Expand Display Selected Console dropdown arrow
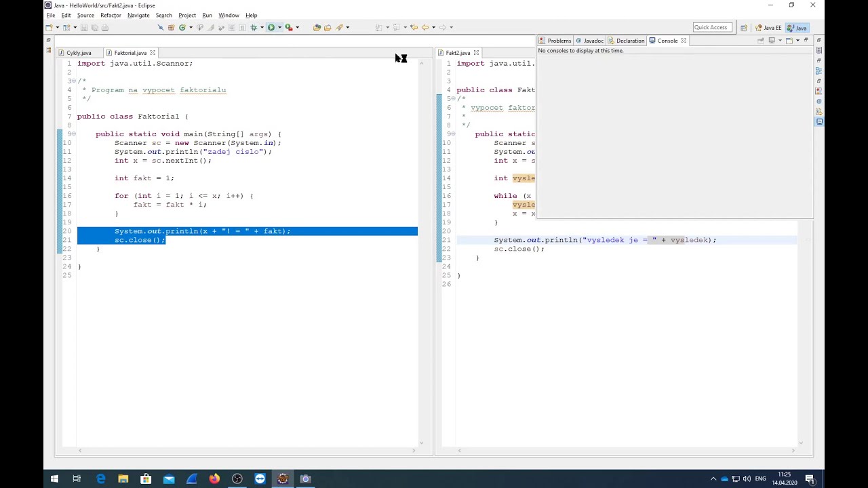 [780, 40]
